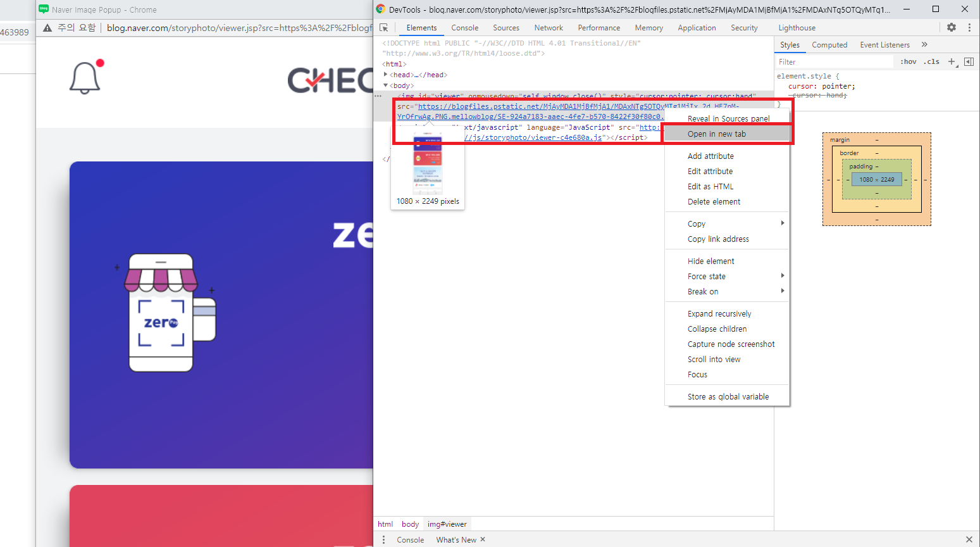980x547 pixels.
Task: Click the html breadcrumb
Action: (x=385, y=524)
